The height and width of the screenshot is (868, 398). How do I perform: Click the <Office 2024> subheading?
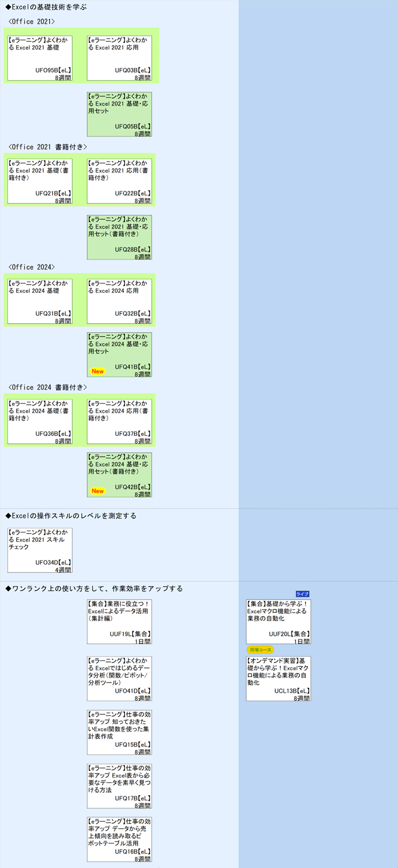(32, 267)
